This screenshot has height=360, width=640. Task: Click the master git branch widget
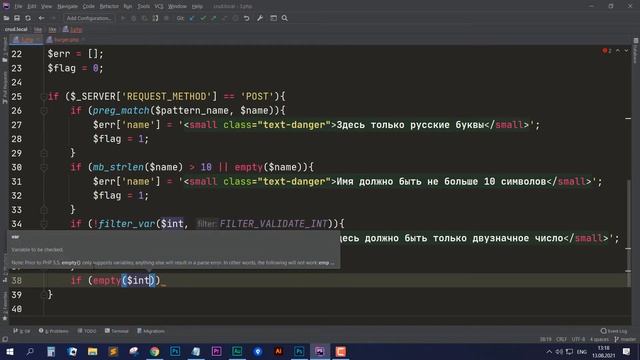coord(625,340)
